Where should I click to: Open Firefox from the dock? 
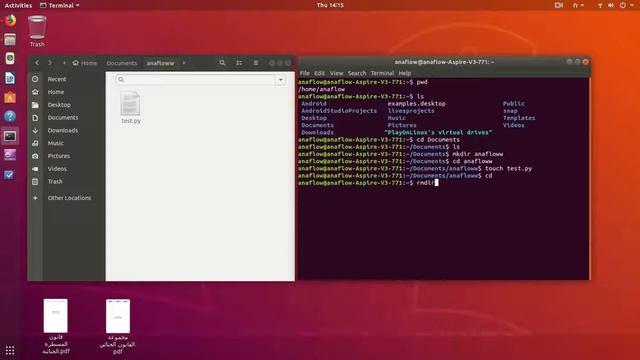click(x=10, y=20)
